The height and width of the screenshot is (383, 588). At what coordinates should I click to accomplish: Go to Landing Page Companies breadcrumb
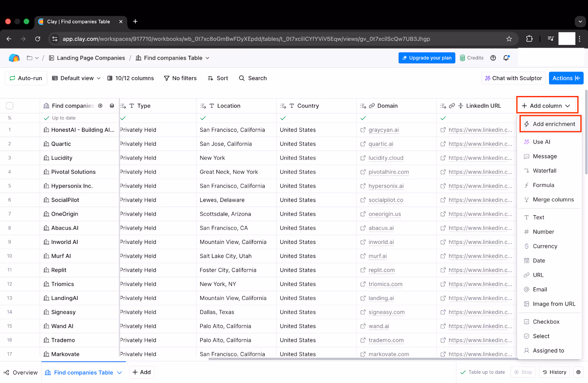(x=87, y=58)
